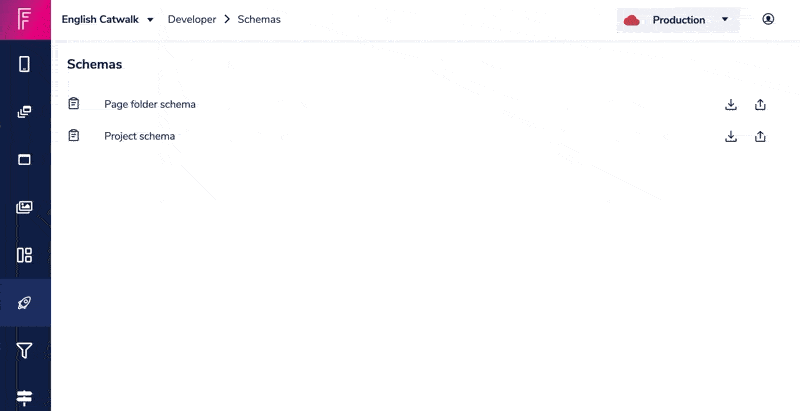Image resolution: width=800 pixels, height=411 pixels.
Task: Open the funnel filter icon in sidebar
Action: pos(24,350)
